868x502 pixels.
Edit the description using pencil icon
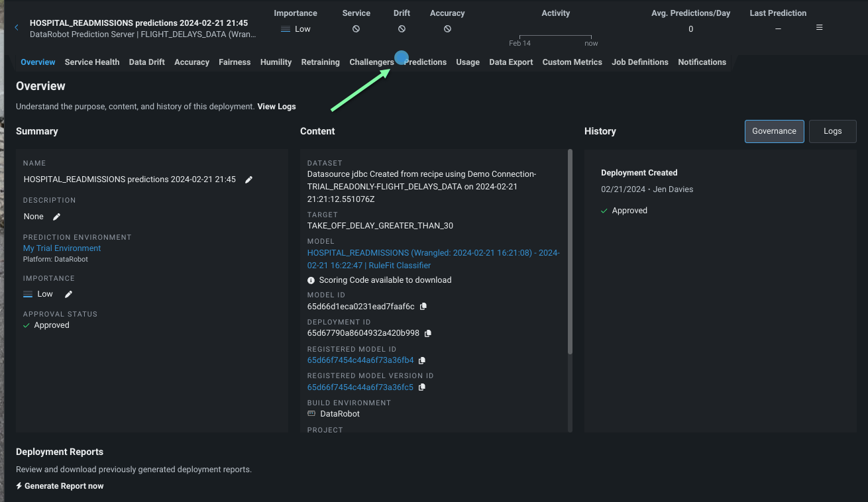click(57, 217)
